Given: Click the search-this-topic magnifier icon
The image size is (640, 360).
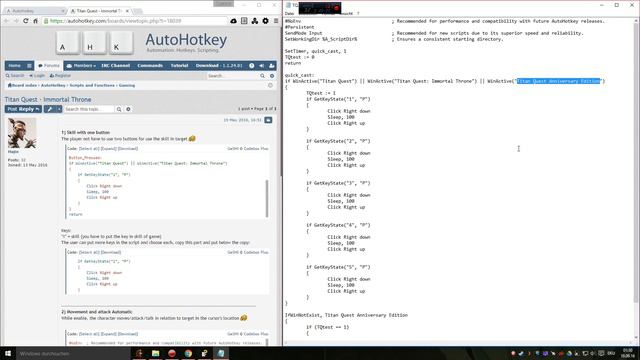Looking at the screenshot, I should [x=119, y=109].
